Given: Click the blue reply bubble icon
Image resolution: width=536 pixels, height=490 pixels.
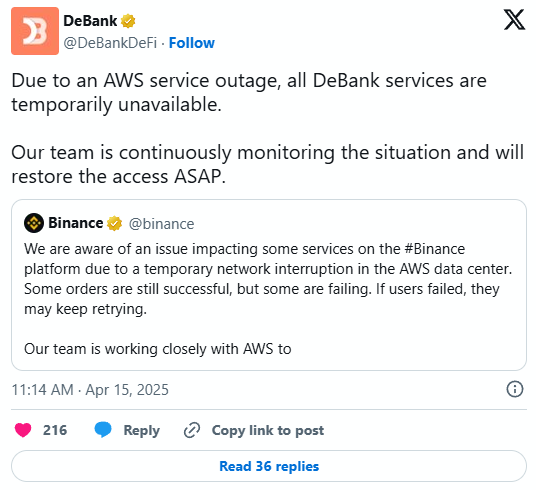Looking at the screenshot, I should coord(103,430).
